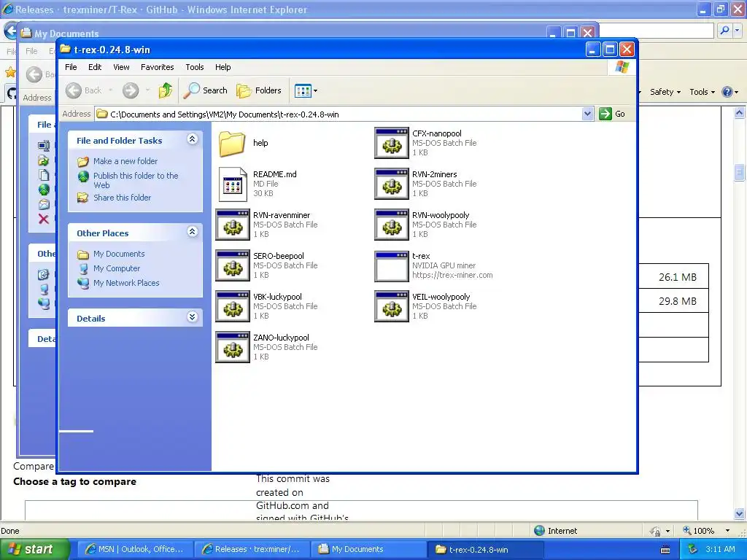Select the RVN-ravenminer batch file icon
The image size is (747, 560).
[233, 225]
